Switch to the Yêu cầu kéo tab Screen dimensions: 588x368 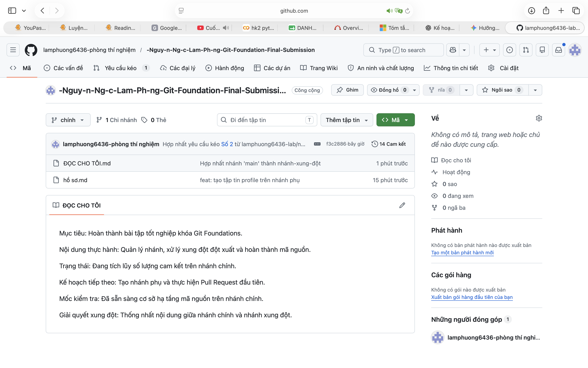pos(121,68)
